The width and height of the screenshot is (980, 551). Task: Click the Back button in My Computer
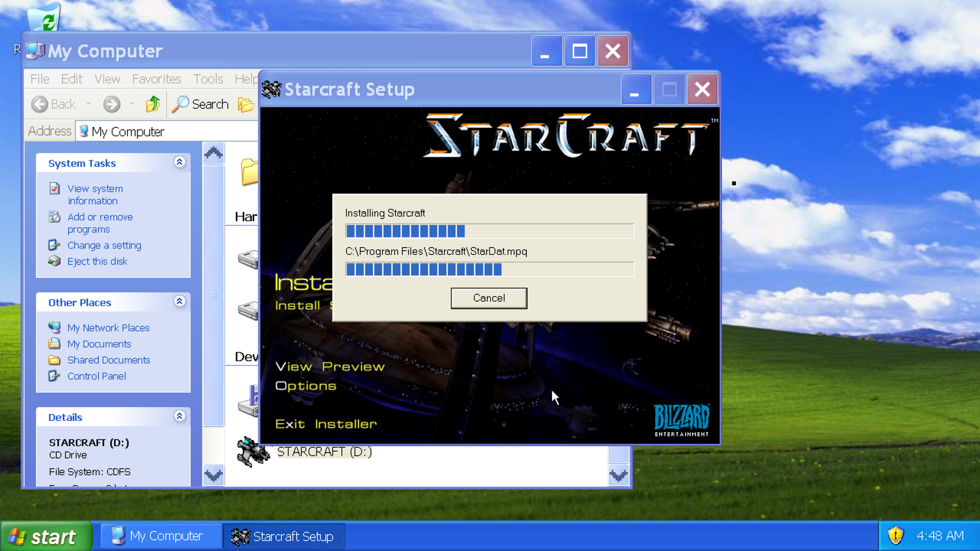coord(53,104)
